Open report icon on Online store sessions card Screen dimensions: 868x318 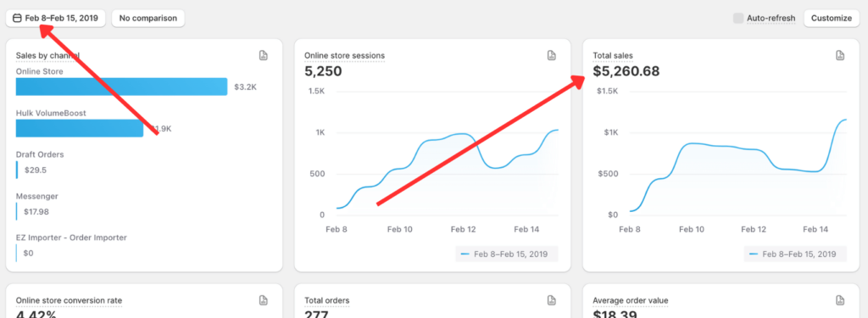click(551, 55)
